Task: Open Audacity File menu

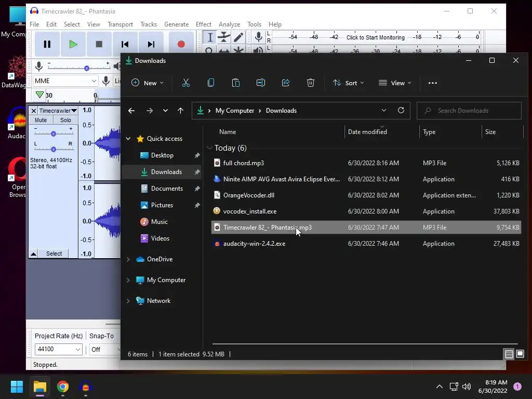Action: [x=34, y=24]
